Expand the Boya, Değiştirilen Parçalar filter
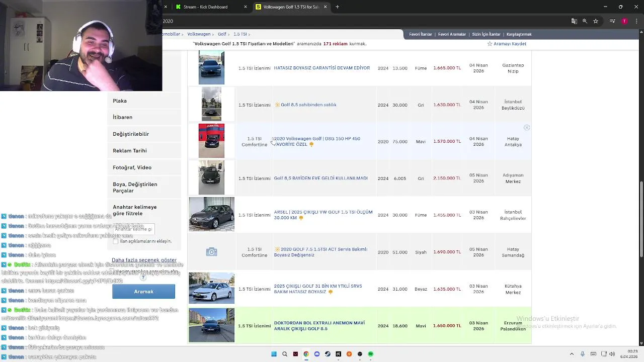Image resolution: width=644 pixels, height=362 pixels. pos(144,188)
